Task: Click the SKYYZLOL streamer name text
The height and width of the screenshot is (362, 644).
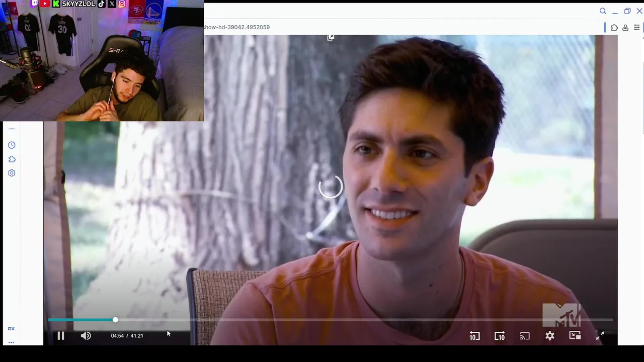Action: point(78,4)
